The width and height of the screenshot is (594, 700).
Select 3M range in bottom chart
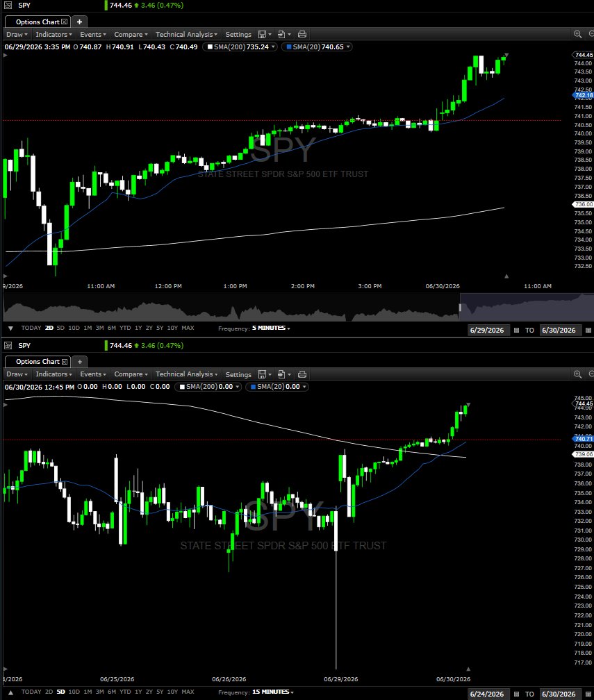pyautogui.click(x=99, y=692)
